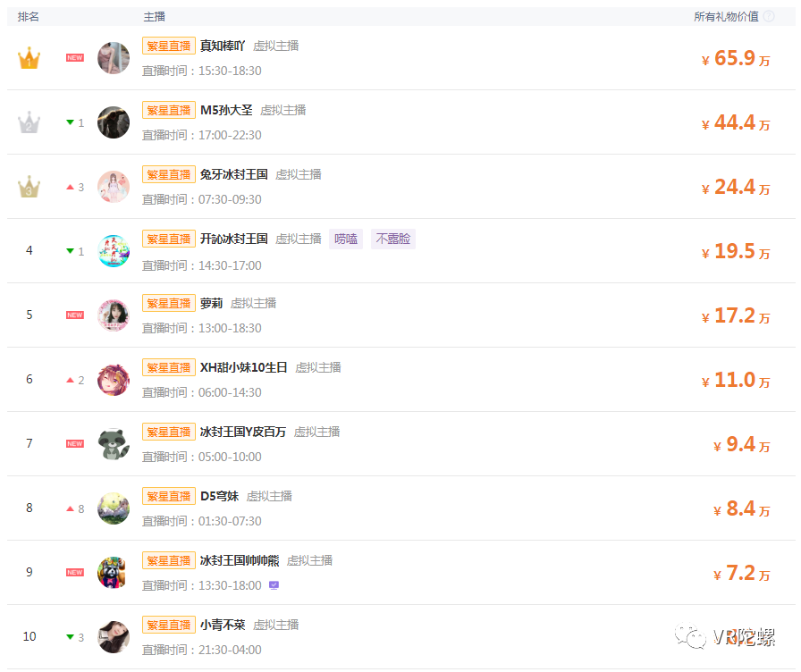The height and width of the screenshot is (672, 801).
Task: Click the gold crown rank 1 icon
Action: click(30, 58)
